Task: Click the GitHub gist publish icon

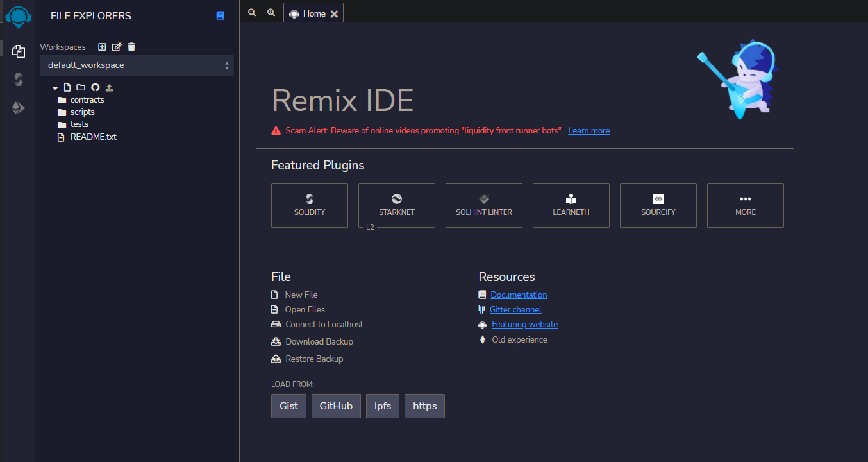Action: point(95,87)
